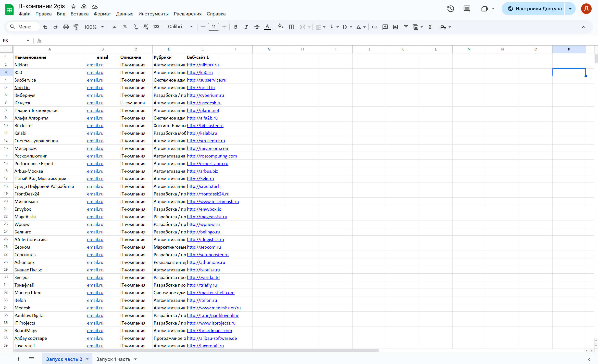Open version history clock icon
Image resolution: width=598 pixels, height=364 pixels.
[450, 9]
